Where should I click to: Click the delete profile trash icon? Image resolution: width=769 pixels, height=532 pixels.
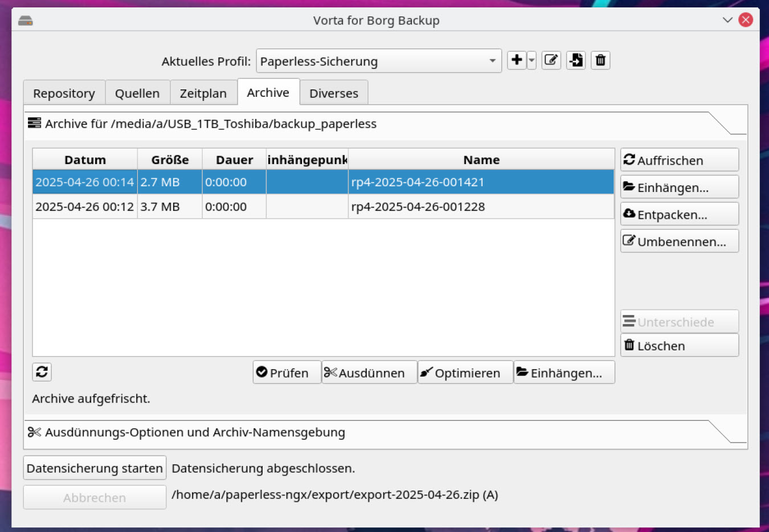tap(600, 60)
